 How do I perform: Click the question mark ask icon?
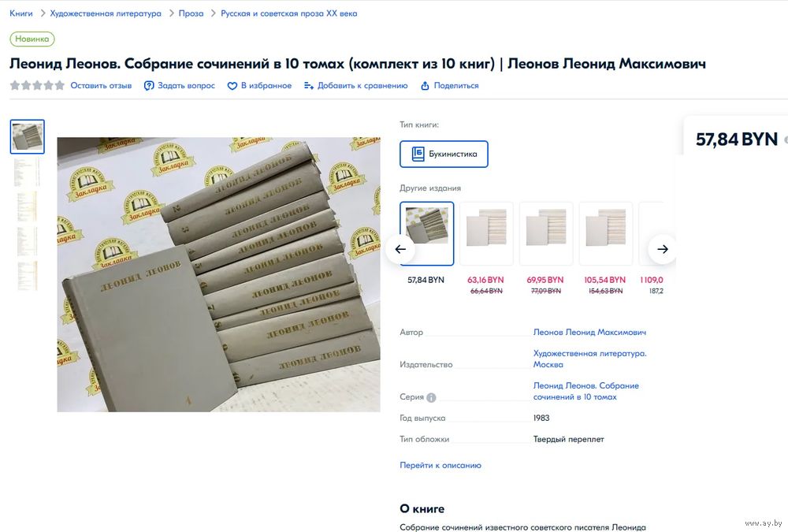pyautogui.click(x=149, y=86)
